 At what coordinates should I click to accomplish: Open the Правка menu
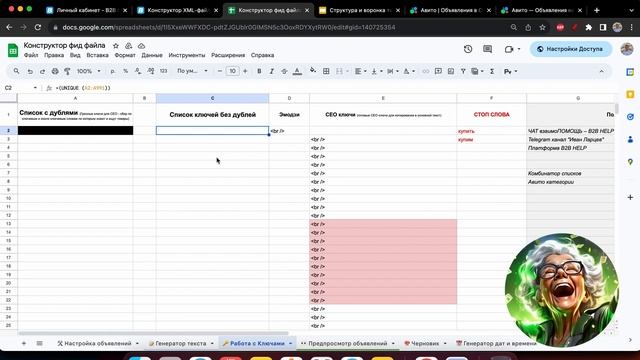(x=54, y=55)
